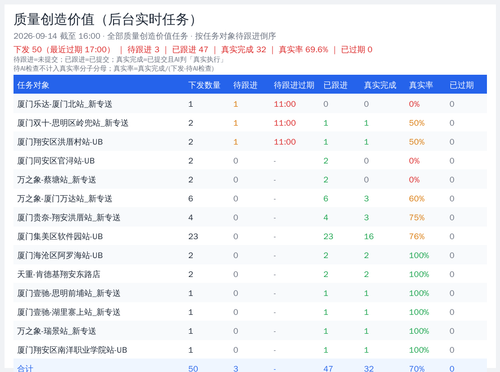Select row name 万之象-瑞景站_新专送
Screen dimensions: 500x372
(57, 331)
